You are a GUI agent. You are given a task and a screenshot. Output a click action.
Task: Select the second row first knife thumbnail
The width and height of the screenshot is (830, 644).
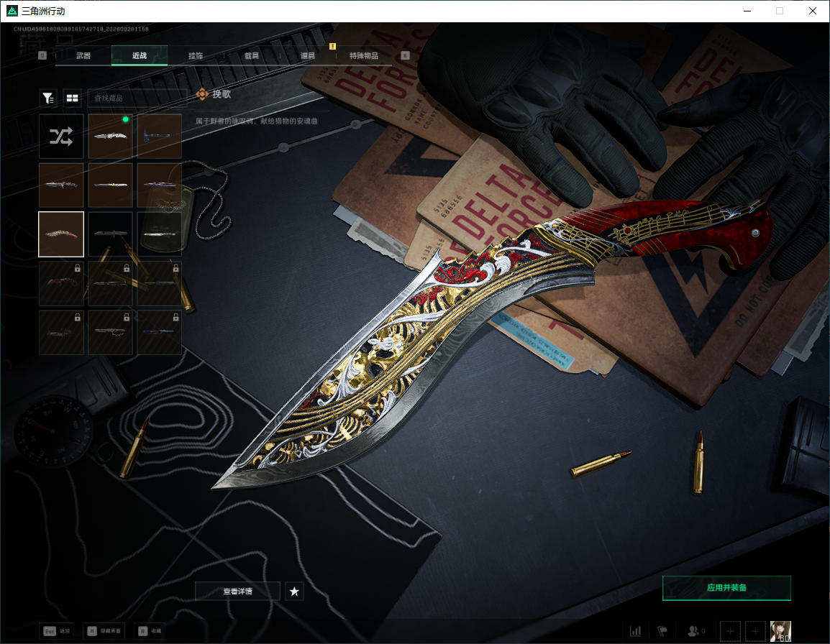pos(61,185)
